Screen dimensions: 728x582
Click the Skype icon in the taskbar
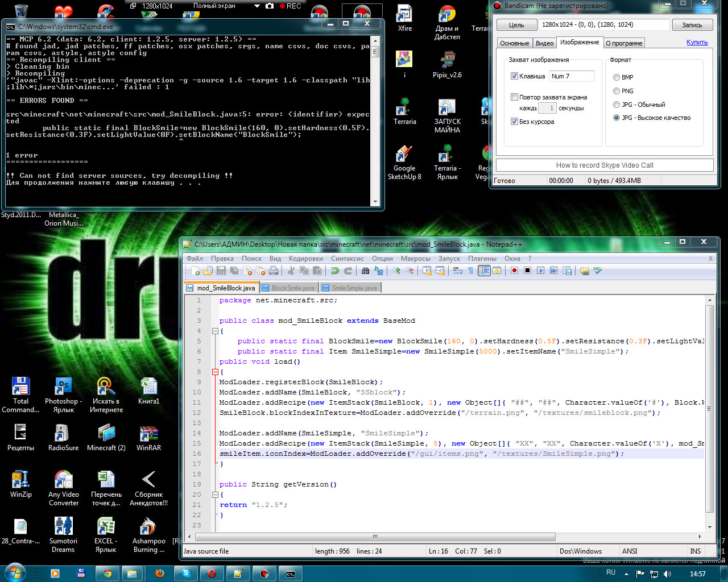click(x=186, y=573)
